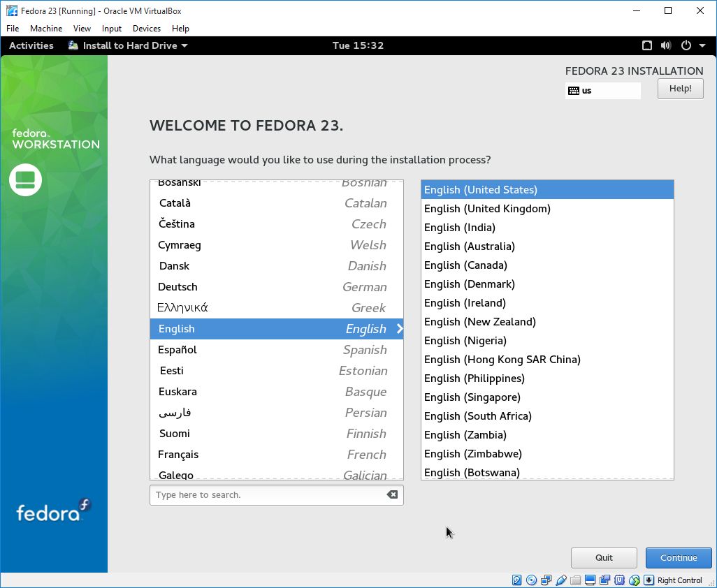Viewport: 717px width, 588px height.
Task: Clear search with the backspace icon
Action: pos(392,494)
